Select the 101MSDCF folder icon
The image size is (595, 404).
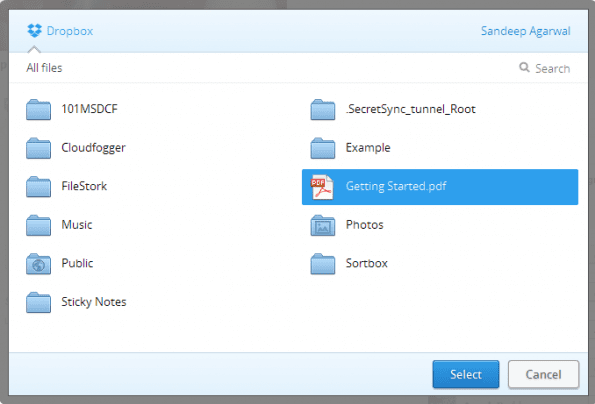(38, 110)
